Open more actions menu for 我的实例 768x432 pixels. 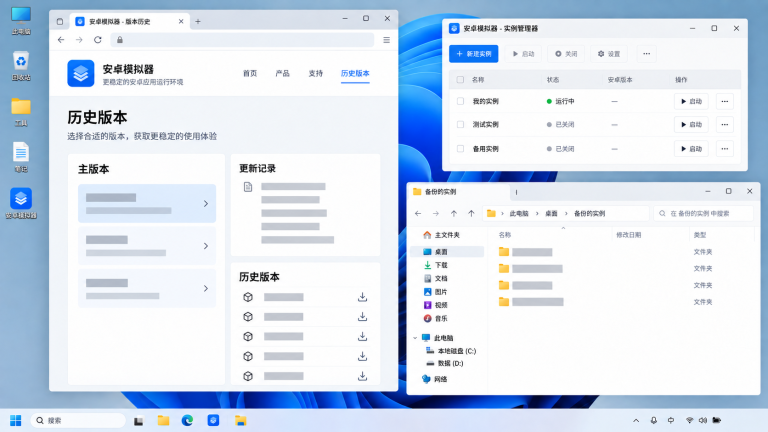click(724, 101)
